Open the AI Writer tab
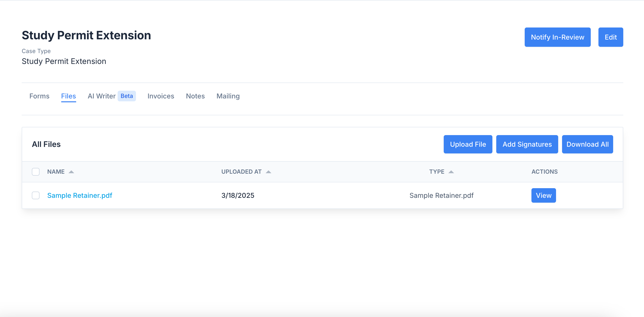 click(x=101, y=96)
